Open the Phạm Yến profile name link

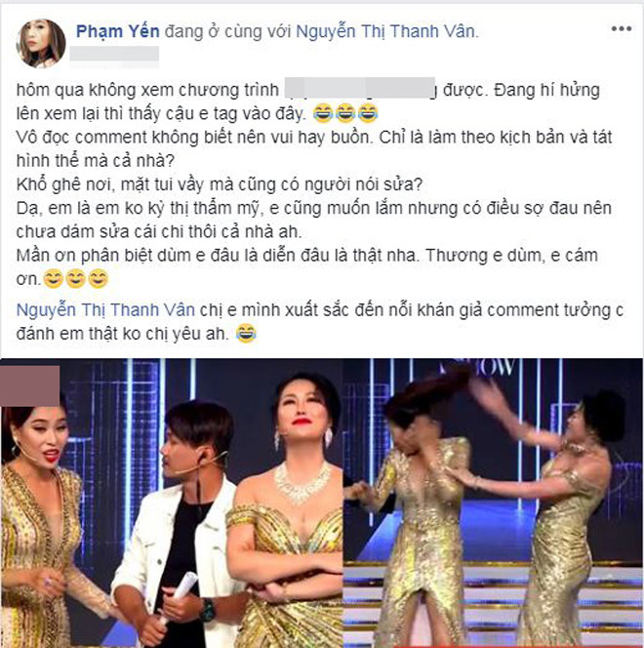coord(118,31)
